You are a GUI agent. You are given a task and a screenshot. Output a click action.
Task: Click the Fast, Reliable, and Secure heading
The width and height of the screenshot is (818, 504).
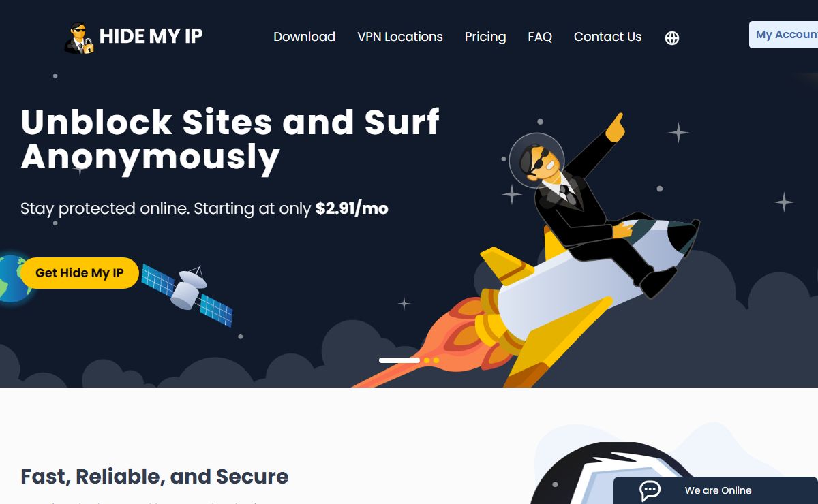pos(155,477)
